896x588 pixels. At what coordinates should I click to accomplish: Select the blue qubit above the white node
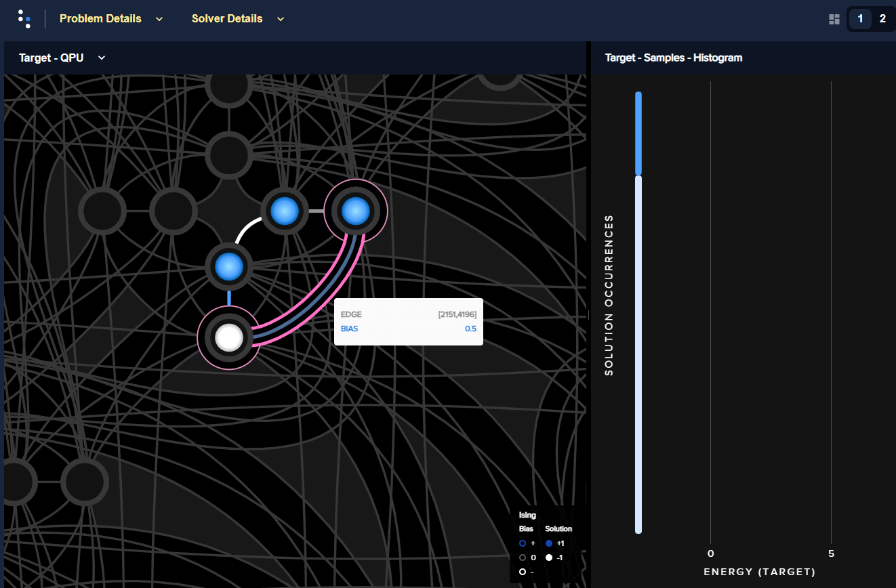[x=229, y=268]
